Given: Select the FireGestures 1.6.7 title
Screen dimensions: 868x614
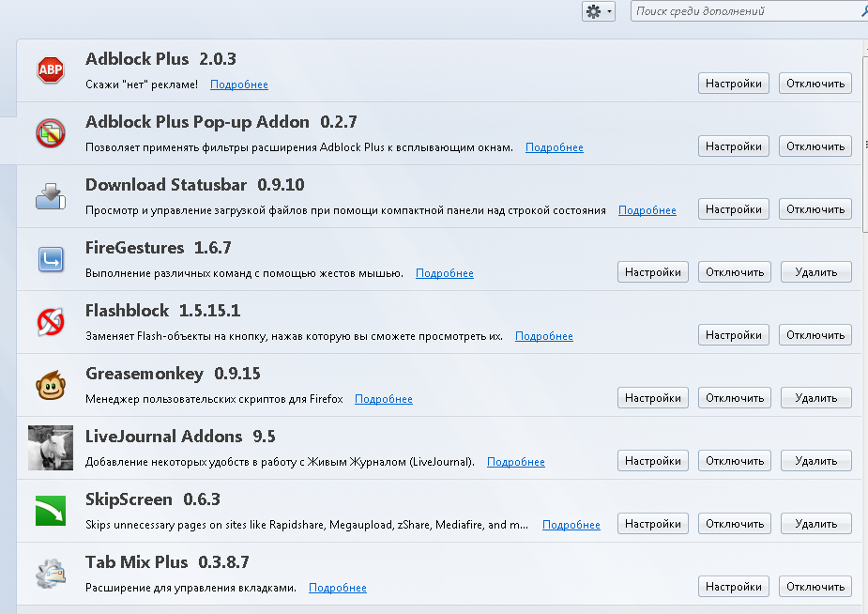Looking at the screenshot, I should [159, 248].
